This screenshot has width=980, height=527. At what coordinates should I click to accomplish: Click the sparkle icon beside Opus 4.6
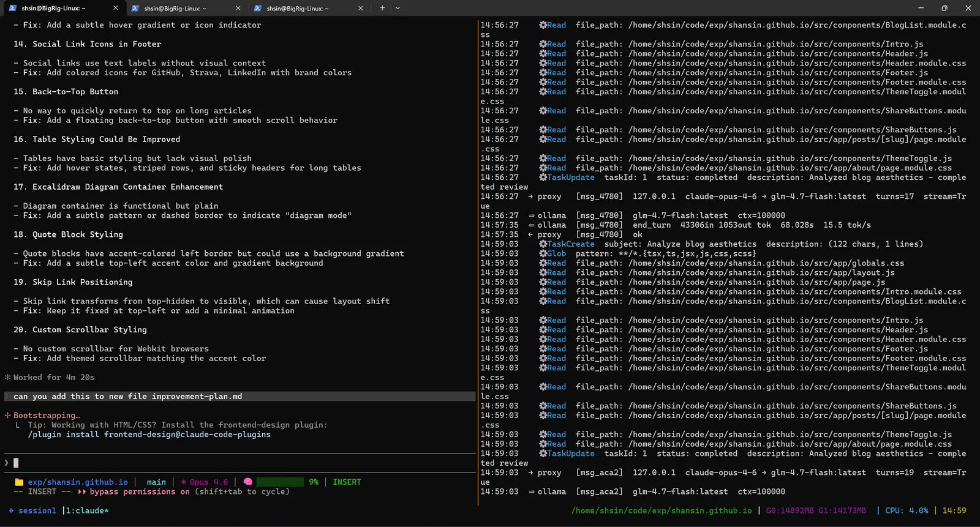184,482
